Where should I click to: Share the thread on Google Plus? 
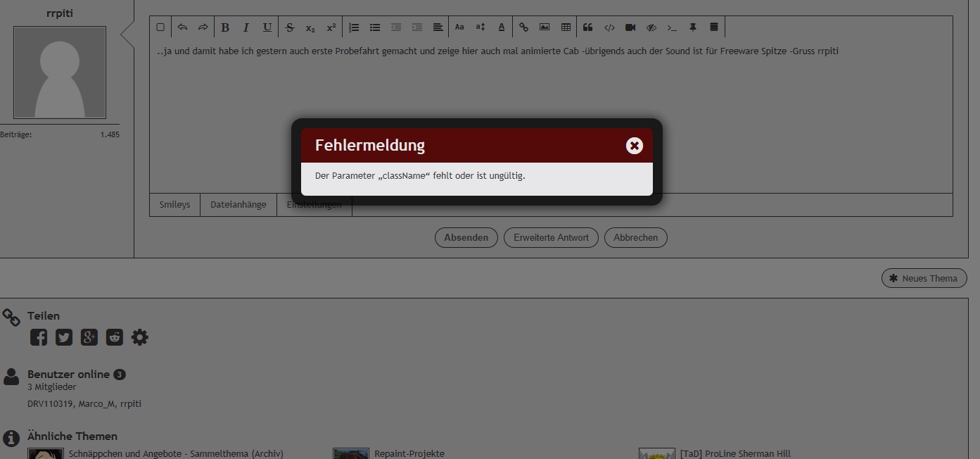point(89,337)
